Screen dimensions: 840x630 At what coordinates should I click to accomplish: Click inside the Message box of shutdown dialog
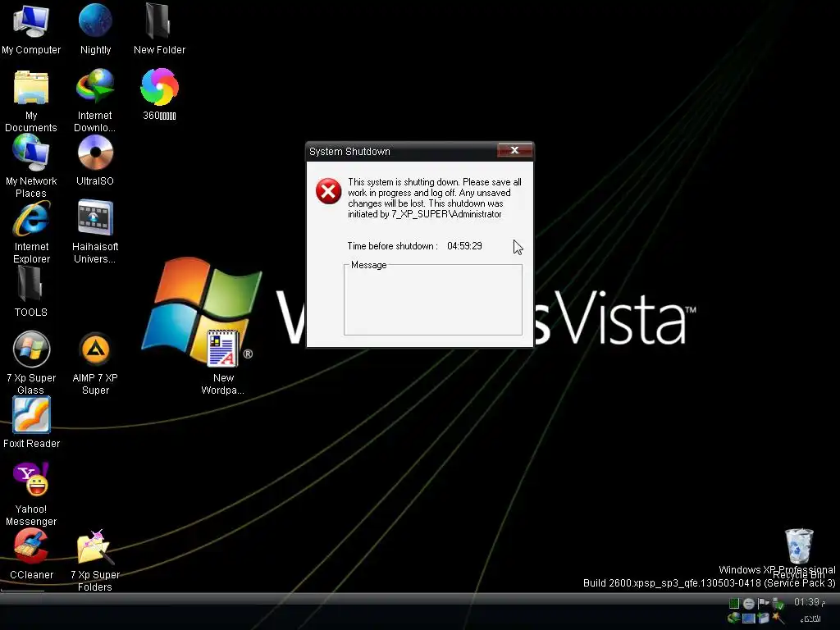[x=433, y=300]
